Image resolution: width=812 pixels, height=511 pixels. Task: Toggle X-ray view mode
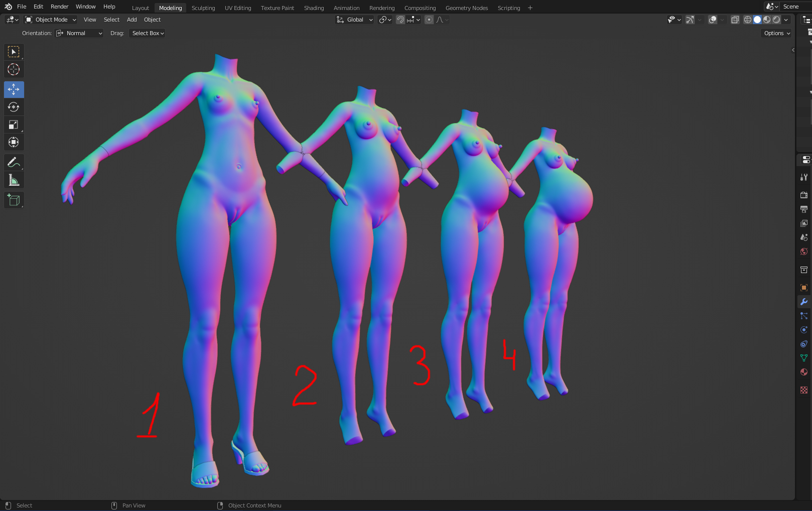click(x=735, y=20)
